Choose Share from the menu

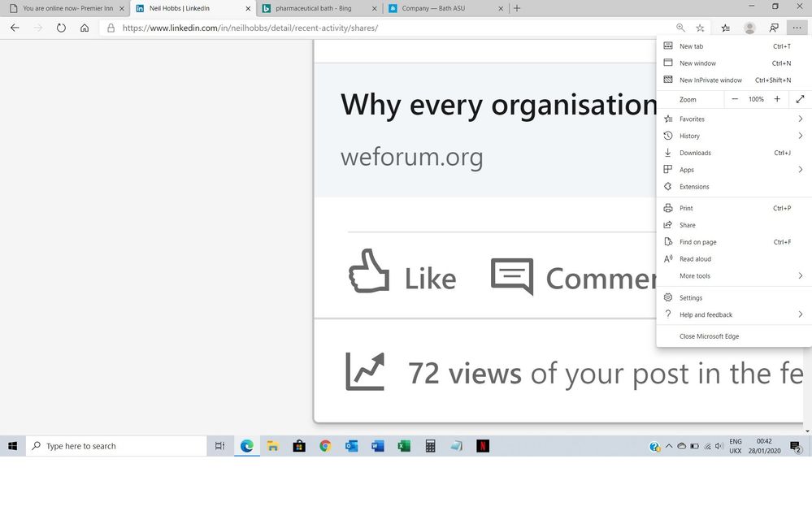734,225
